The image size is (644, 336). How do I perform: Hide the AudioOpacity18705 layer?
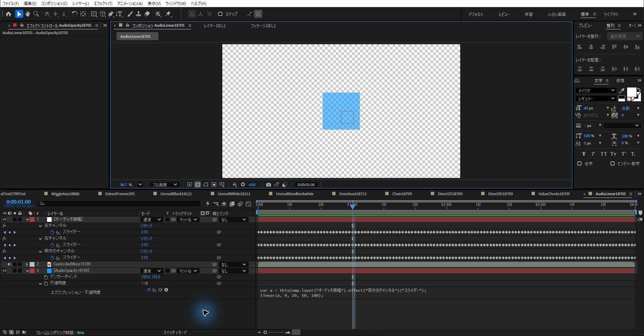coord(4,271)
